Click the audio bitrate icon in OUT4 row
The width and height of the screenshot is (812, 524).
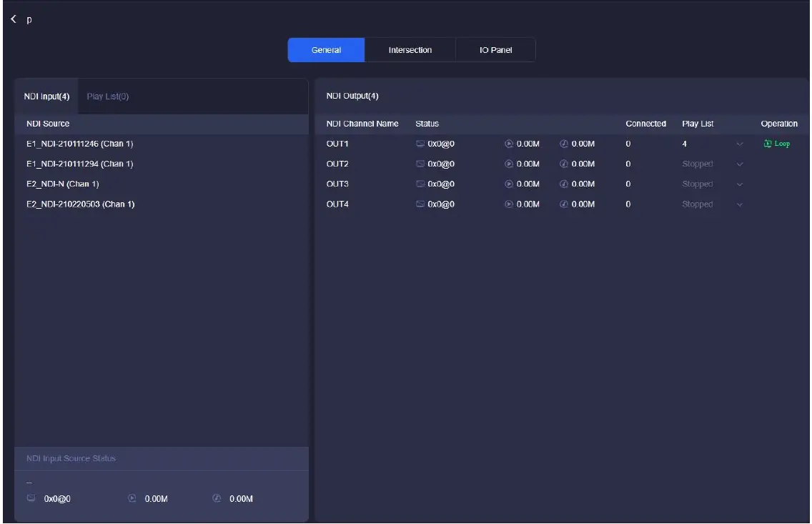tap(564, 204)
